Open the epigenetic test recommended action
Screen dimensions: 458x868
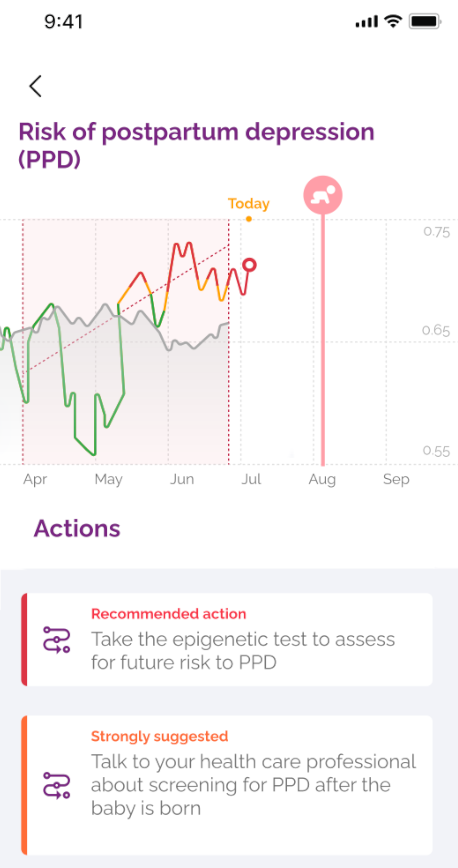tap(243, 650)
